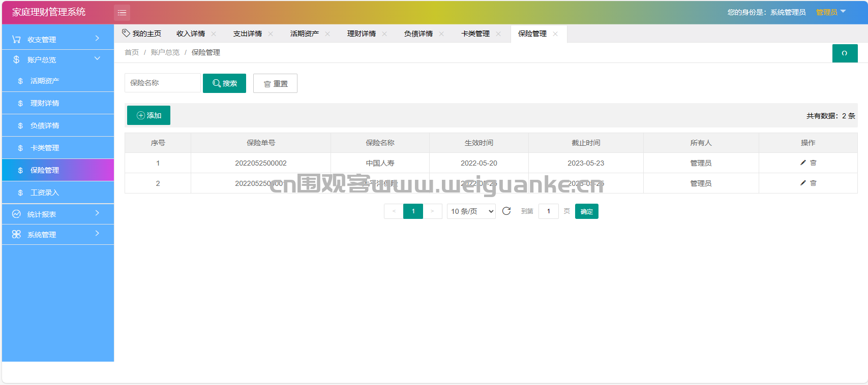Open 负债详情 in the sidebar
Image resolution: width=868 pixels, height=385 pixels.
tap(58, 125)
